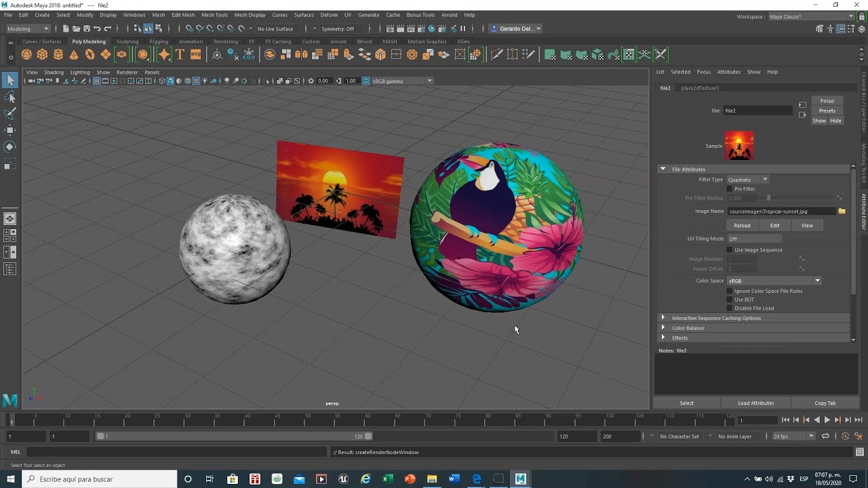Image resolution: width=868 pixels, height=488 pixels.
Task: Enable Use Image Sequence checkbox
Action: pos(730,250)
